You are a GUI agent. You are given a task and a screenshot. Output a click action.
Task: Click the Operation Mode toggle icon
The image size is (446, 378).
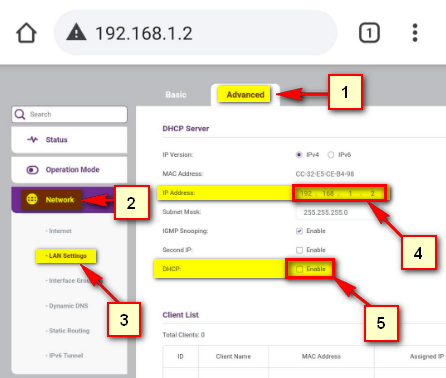[x=32, y=170]
